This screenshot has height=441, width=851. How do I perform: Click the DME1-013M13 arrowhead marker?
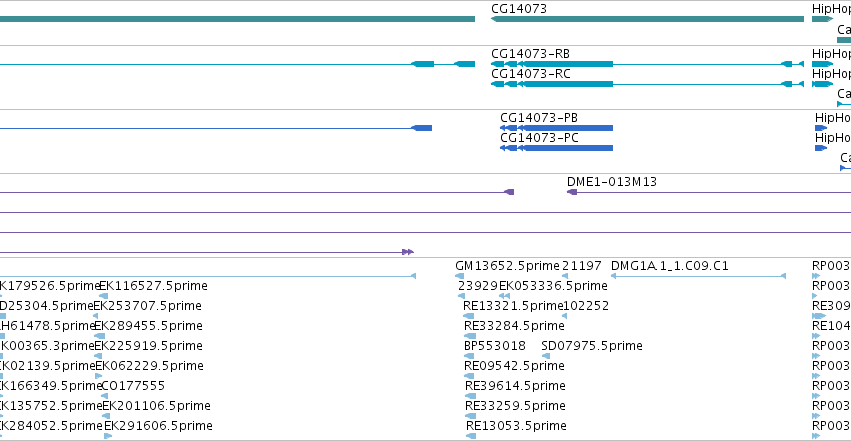(571, 192)
